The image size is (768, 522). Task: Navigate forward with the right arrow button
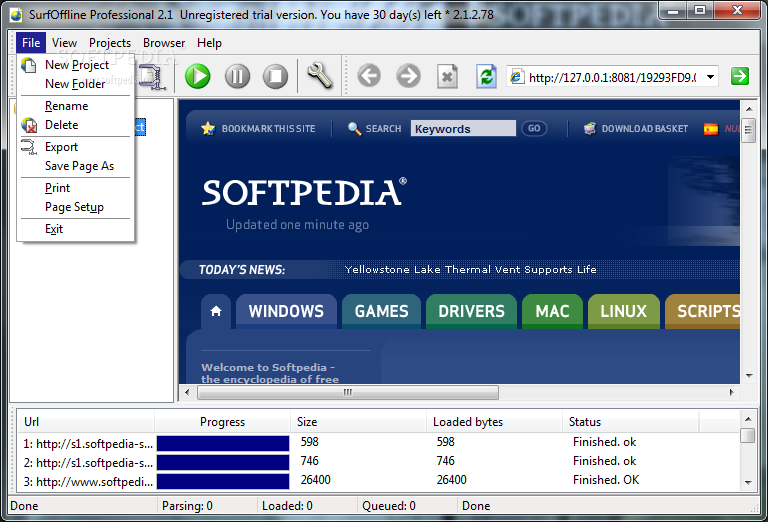[x=408, y=76]
